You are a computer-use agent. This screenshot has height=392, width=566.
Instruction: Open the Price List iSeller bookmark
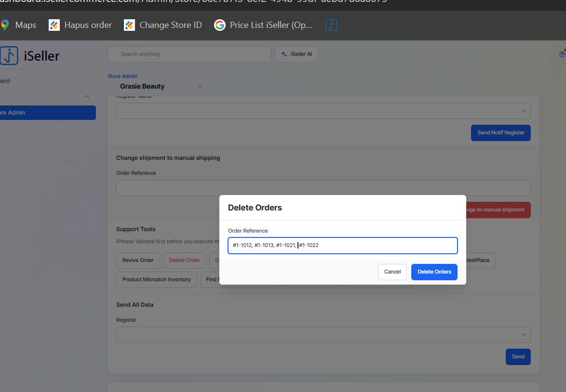pyautogui.click(x=264, y=25)
